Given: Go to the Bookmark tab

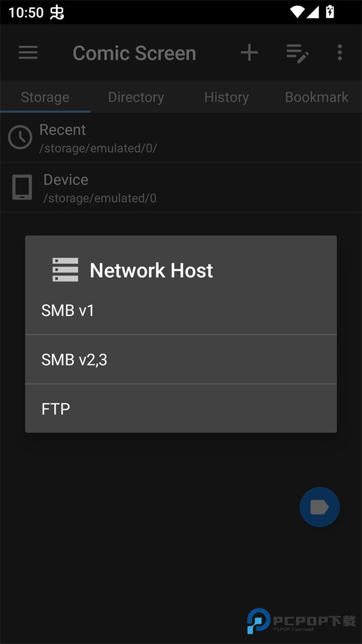Looking at the screenshot, I should pos(317,97).
